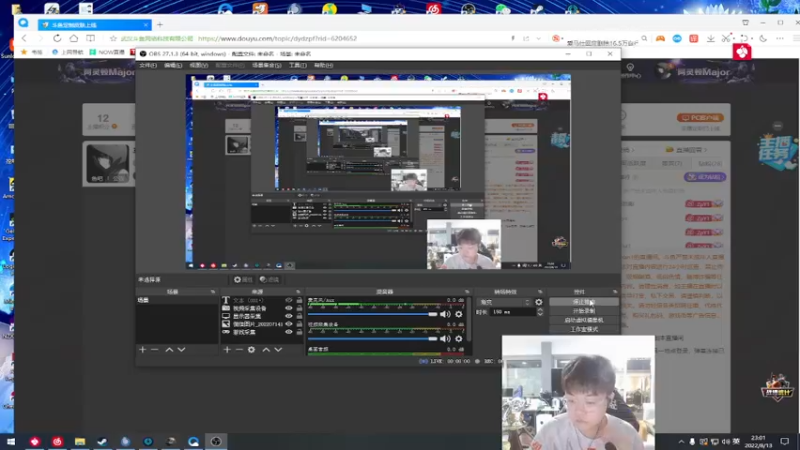Toggle visibility of 显示器采集 source
Screen dimensions: 800x450
[289, 316]
